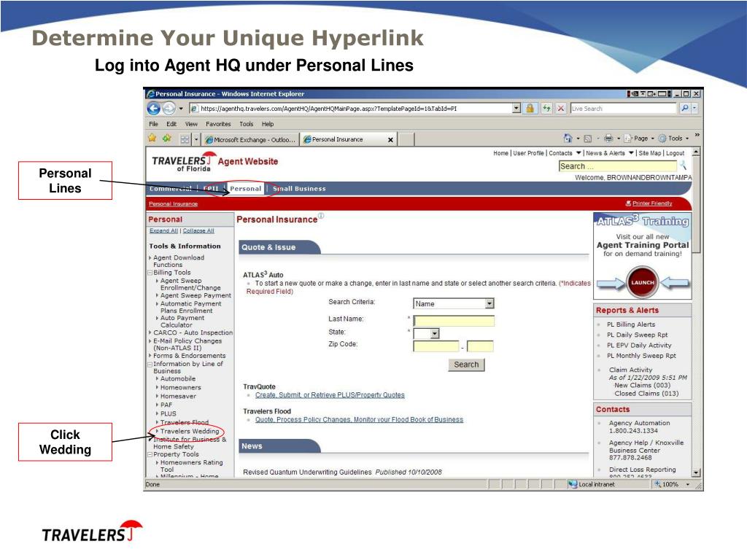The width and height of the screenshot is (747, 560).
Task: Open the Travelers Flood quote link
Action: [x=359, y=419]
